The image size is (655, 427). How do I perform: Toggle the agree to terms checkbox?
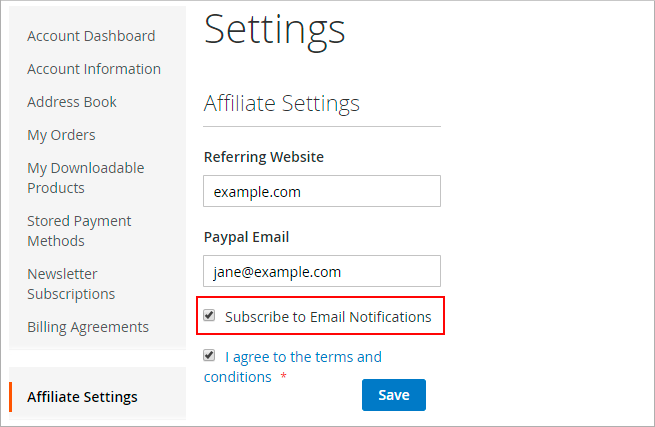(209, 355)
